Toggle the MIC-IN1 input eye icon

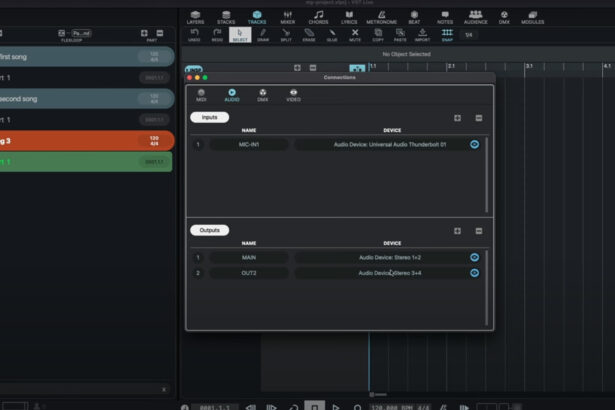click(475, 144)
